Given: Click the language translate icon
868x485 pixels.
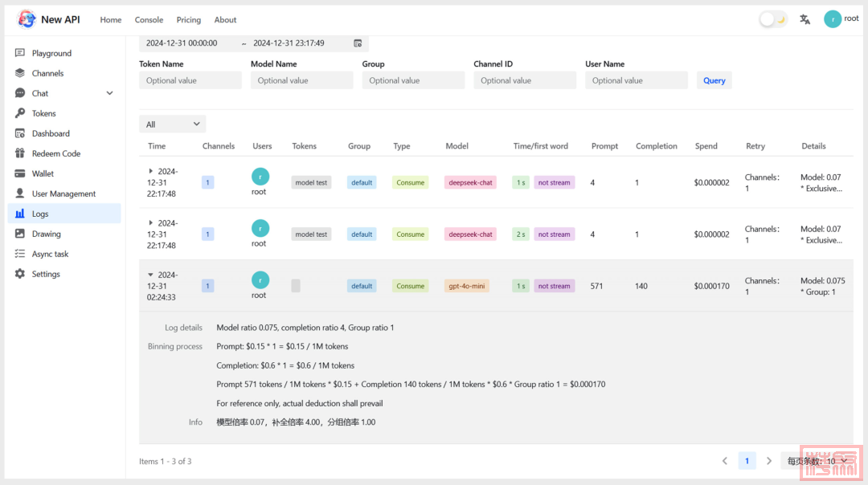Looking at the screenshot, I should tap(805, 19).
